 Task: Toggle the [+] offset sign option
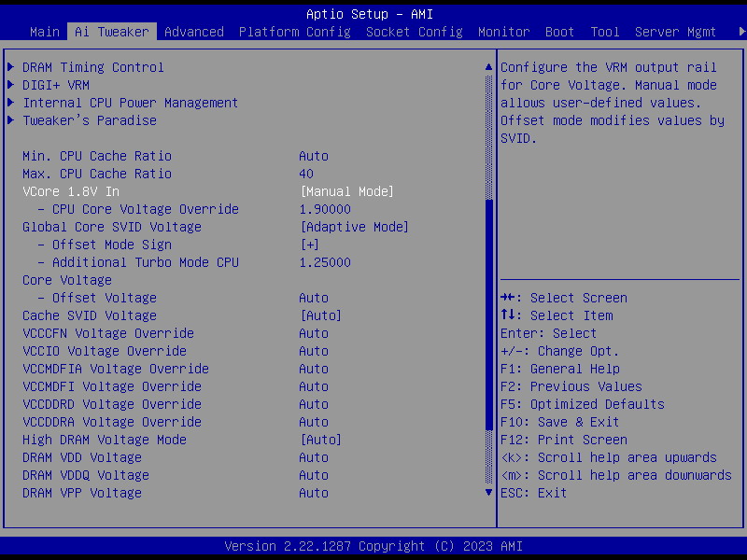(x=310, y=245)
